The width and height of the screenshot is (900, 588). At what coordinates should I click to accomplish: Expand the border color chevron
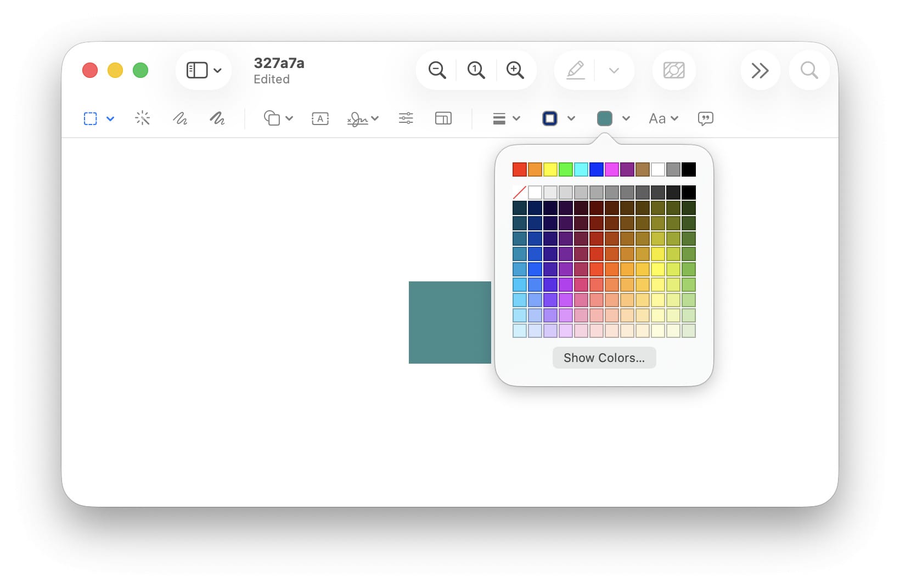pos(571,118)
